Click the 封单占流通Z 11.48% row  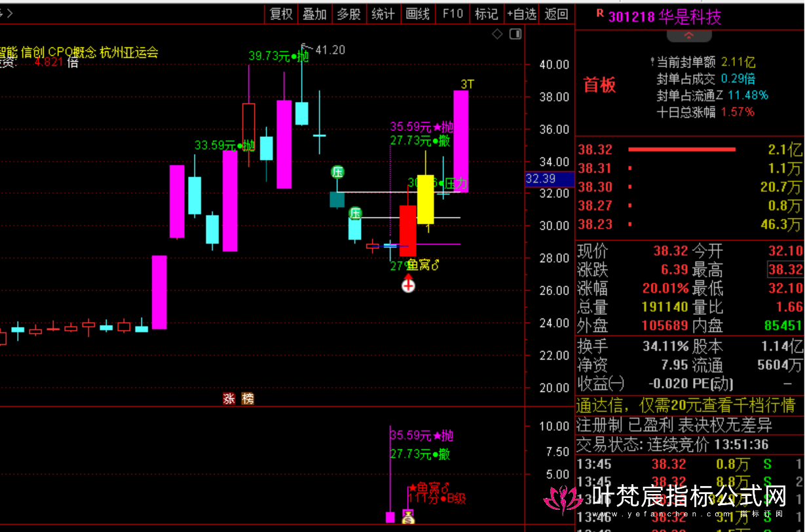click(x=713, y=95)
